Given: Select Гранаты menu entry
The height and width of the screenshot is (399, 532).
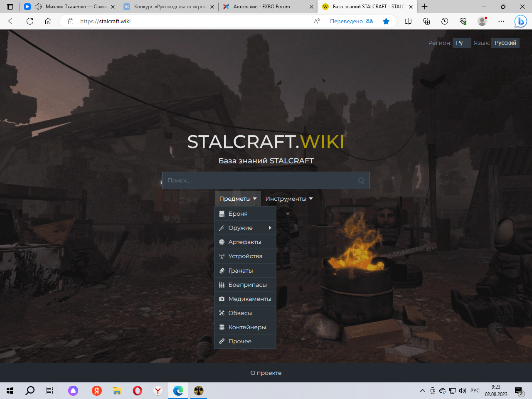Looking at the screenshot, I should tap(245, 271).
